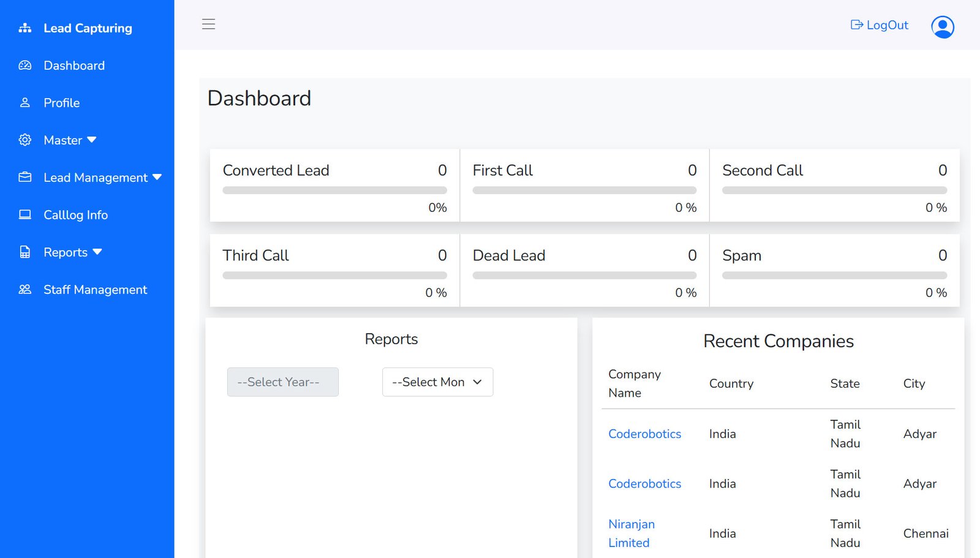The image size is (980, 558).
Task: Expand the Master menu caret
Action: click(92, 140)
